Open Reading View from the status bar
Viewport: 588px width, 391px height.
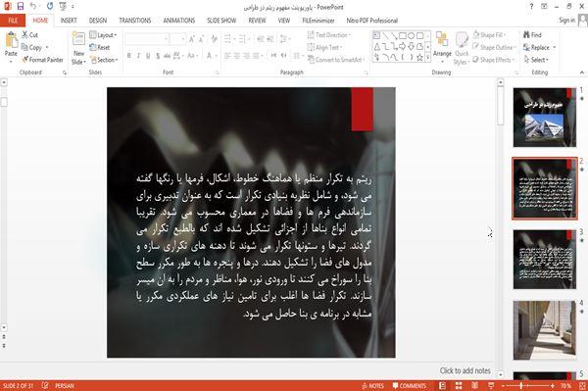coord(474,385)
